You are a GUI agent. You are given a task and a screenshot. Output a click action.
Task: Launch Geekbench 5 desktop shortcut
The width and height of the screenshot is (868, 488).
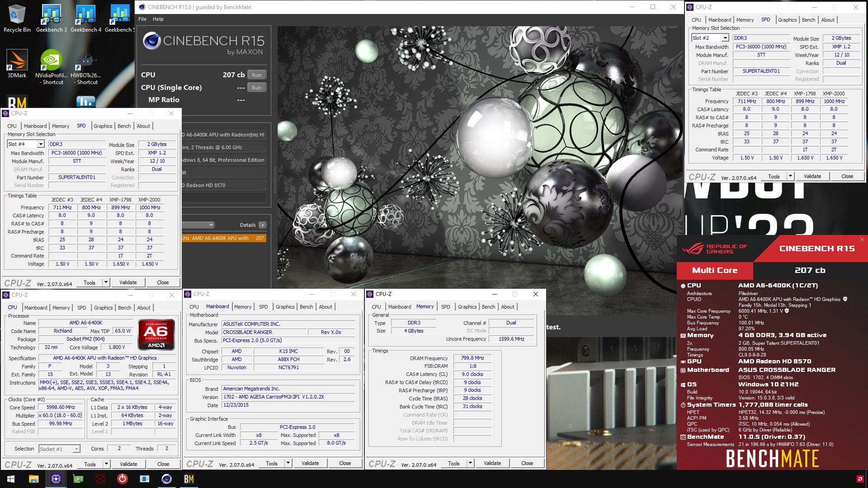pyautogui.click(x=119, y=18)
